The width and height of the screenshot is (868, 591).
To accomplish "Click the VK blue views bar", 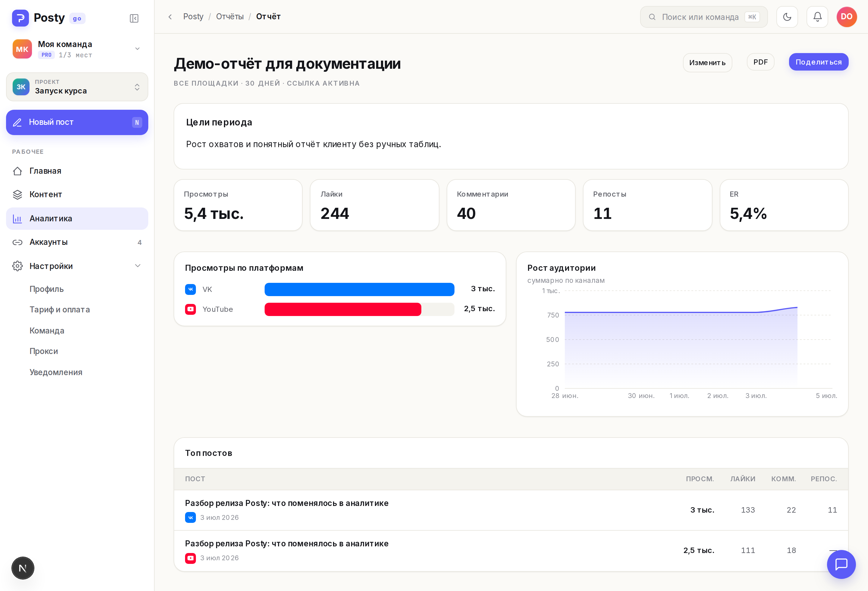I will (359, 289).
